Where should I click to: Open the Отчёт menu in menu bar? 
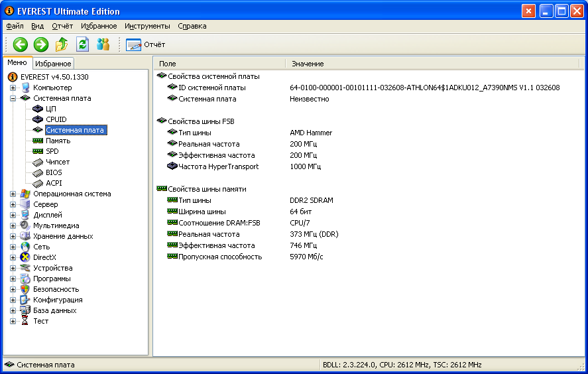coord(62,26)
